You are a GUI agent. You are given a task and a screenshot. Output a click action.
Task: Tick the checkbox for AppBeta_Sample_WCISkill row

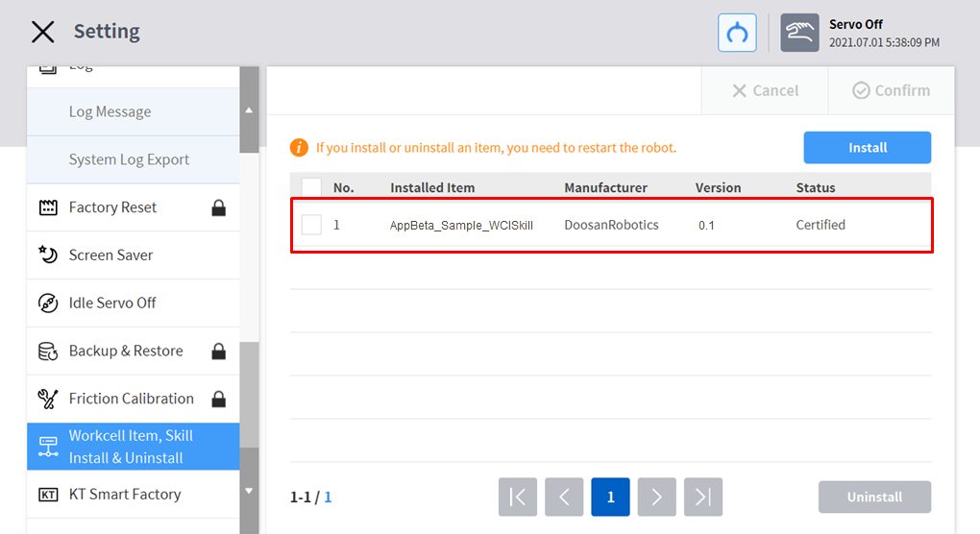coord(311,225)
